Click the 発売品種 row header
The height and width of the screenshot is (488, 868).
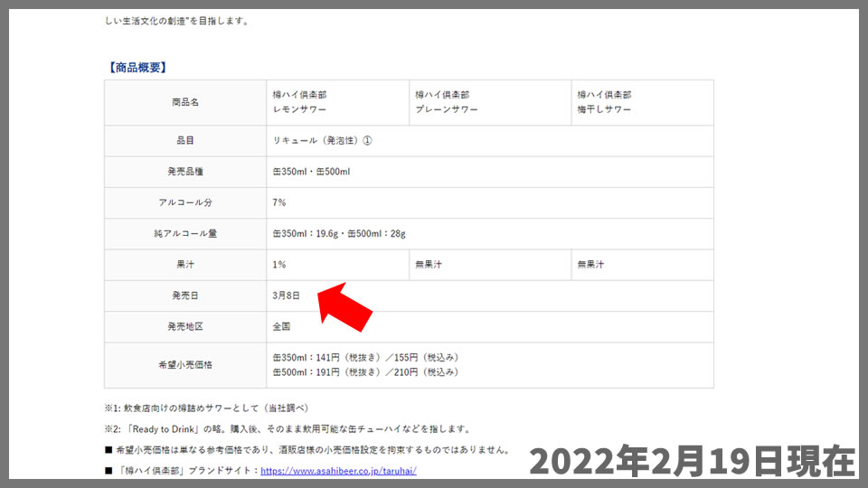185,172
